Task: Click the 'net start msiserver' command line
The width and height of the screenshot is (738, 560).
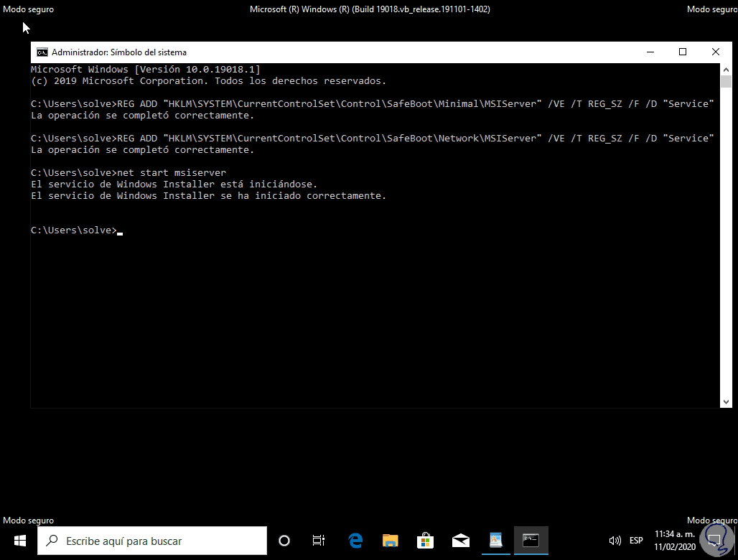Action: pos(129,173)
